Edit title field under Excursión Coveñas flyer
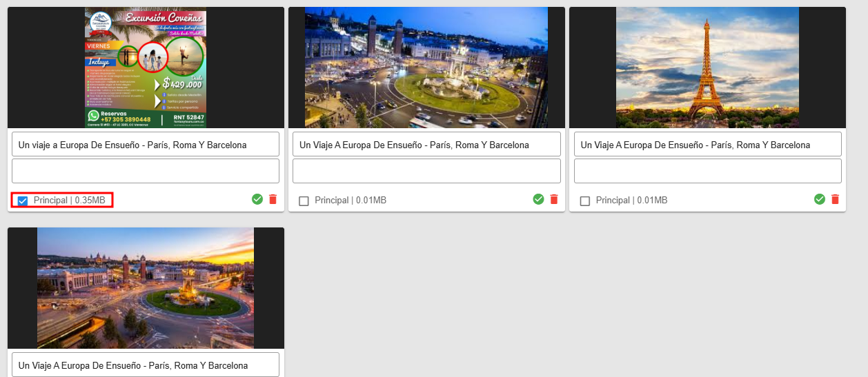The width and height of the screenshot is (868, 377). [x=146, y=145]
